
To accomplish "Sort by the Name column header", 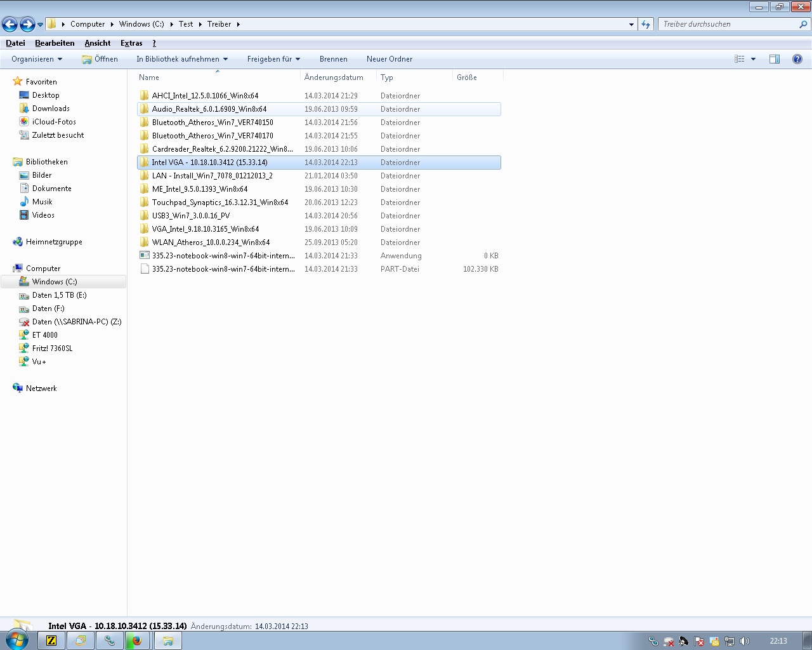I will click(x=218, y=77).
